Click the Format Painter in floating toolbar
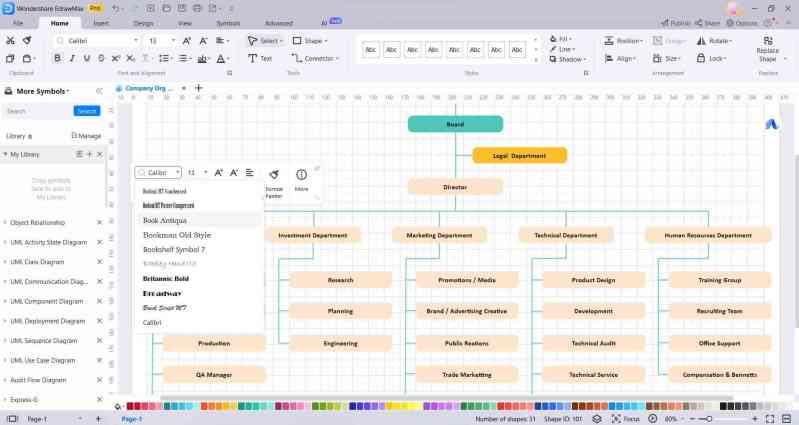The height and width of the screenshot is (425, 799). (274, 182)
